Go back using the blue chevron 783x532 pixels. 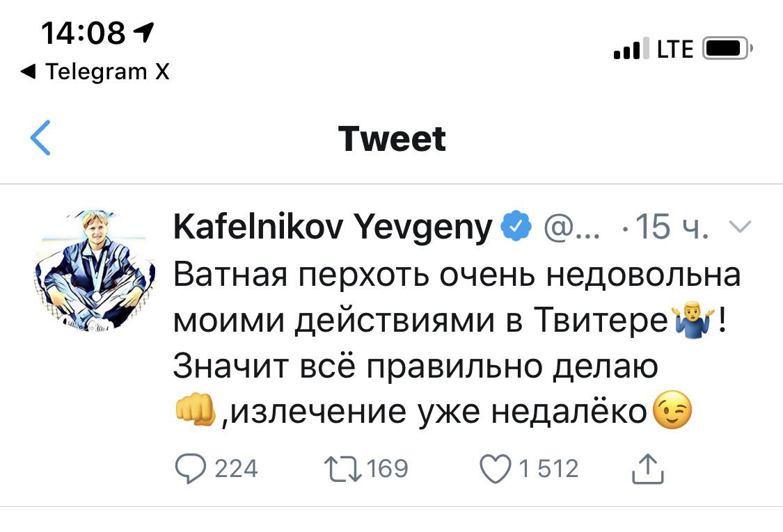coord(42,138)
